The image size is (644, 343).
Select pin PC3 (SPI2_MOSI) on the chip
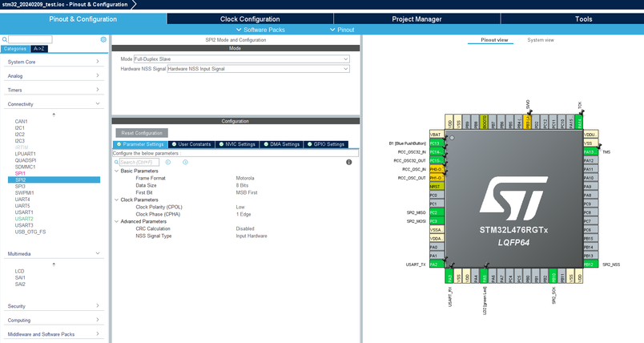click(437, 221)
